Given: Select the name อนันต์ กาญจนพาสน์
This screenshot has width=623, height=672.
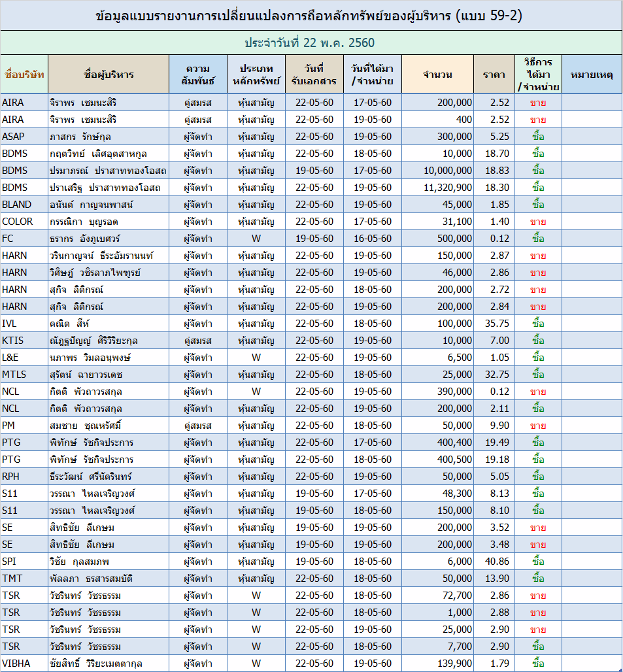Looking at the screenshot, I should pos(92,205).
